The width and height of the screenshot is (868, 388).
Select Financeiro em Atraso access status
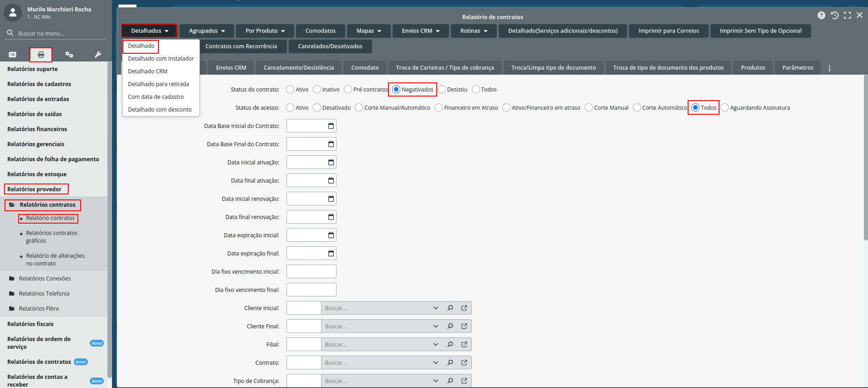pyautogui.click(x=439, y=107)
